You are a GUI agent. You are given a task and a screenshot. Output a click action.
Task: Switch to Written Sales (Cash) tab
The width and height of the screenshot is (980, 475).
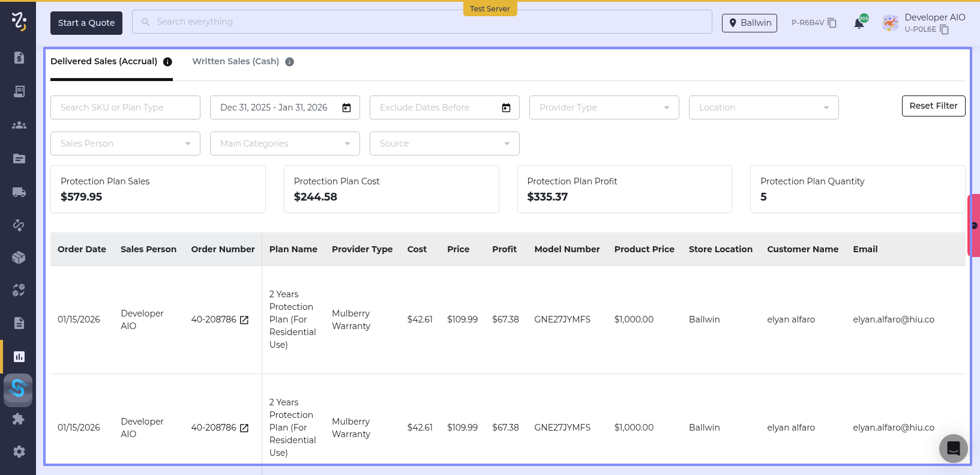pyautogui.click(x=235, y=61)
